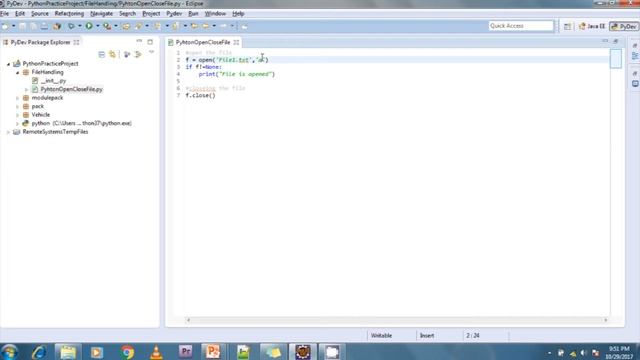
Task: Run the script with green Run button
Action: (x=89, y=26)
